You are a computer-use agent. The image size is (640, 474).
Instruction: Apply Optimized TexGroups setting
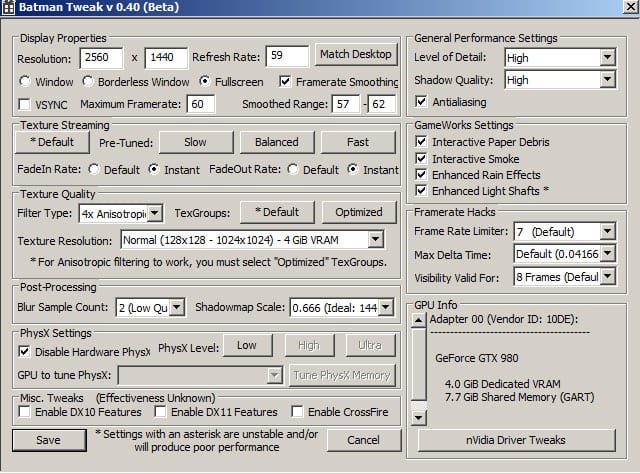click(359, 212)
